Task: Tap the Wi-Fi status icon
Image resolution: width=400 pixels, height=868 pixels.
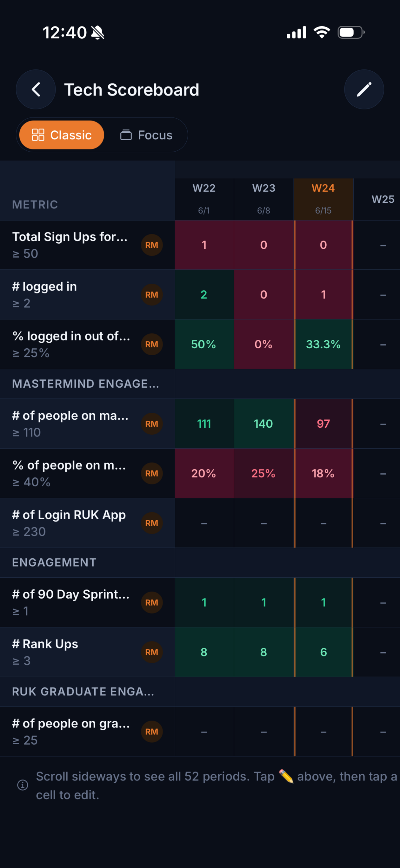Action: click(322, 32)
